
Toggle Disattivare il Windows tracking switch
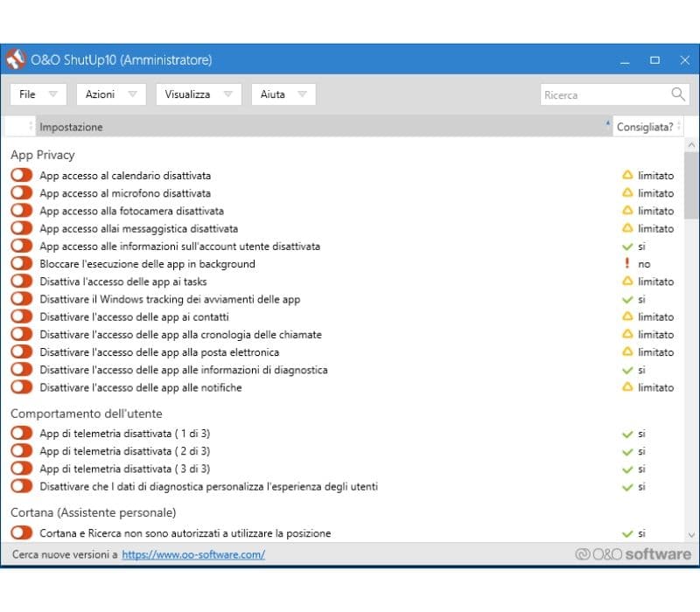click(22, 298)
